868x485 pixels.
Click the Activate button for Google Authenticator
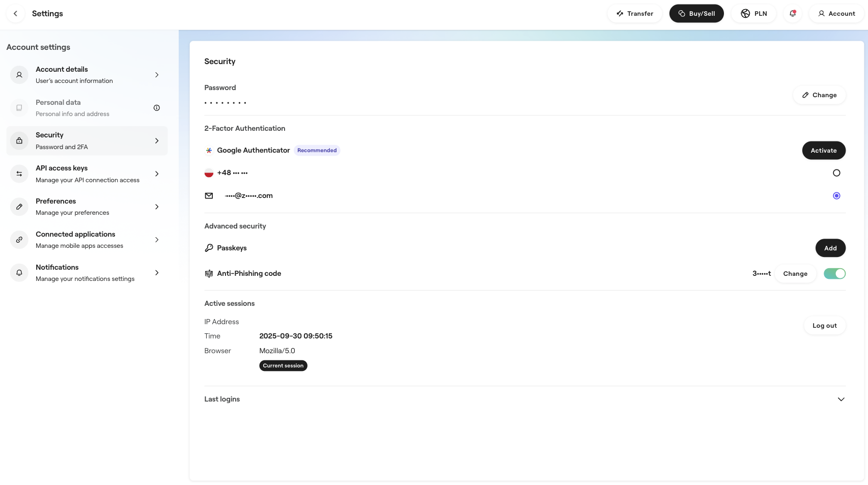[x=824, y=150]
